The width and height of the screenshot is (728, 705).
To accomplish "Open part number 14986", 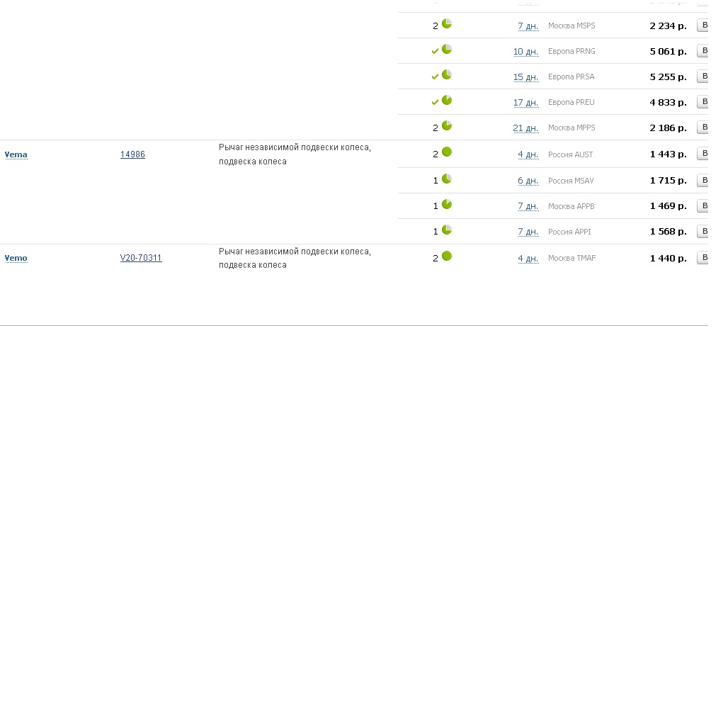I will click(x=132, y=154).
